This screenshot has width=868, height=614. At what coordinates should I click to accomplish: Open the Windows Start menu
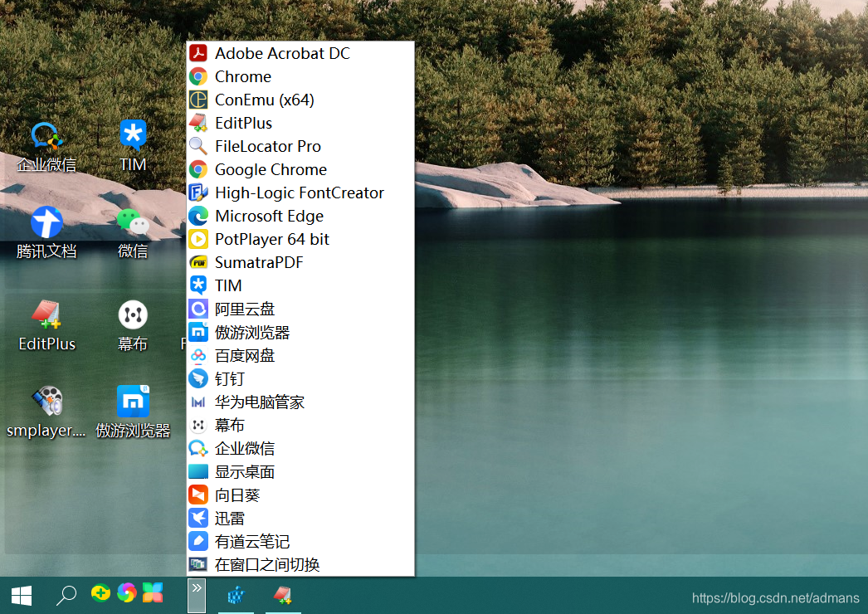tap(22, 595)
